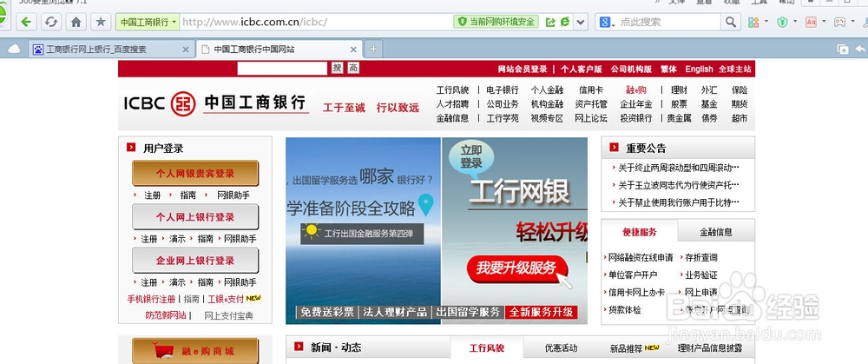
Task: Click the magnifier search icon
Action: point(731,23)
